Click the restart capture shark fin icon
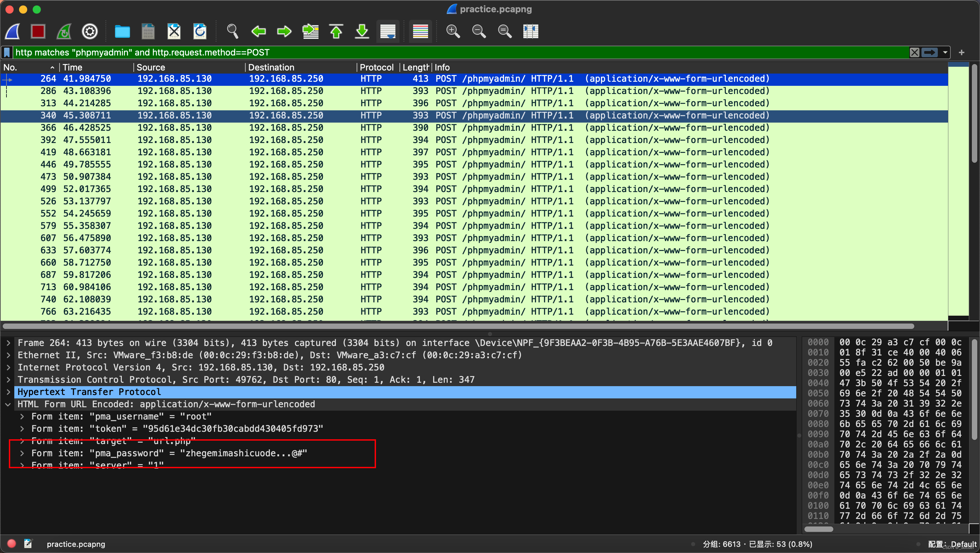The image size is (980, 553). (64, 31)
